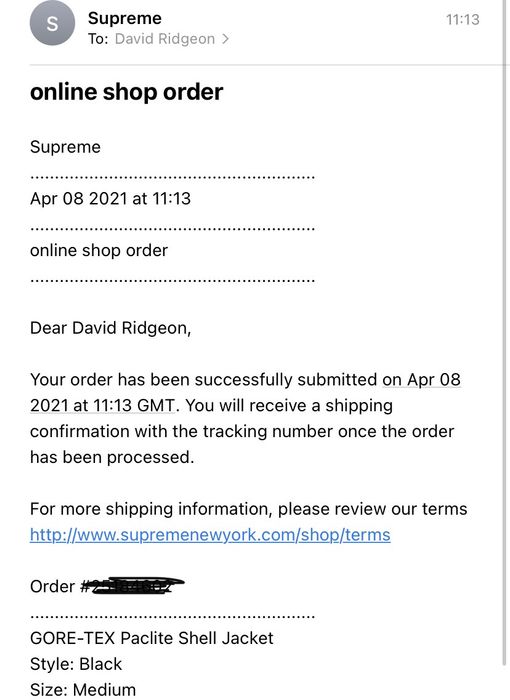Open the supremenewyork.com shop terms link
Viewport: 510px width, 700px height.
pyautogui.click(x=210, y=534)
